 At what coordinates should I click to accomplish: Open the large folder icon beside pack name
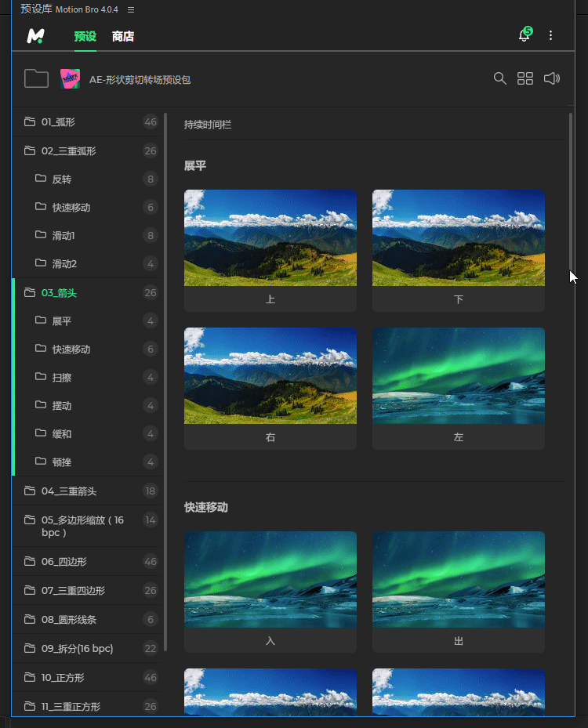[36, 78]
